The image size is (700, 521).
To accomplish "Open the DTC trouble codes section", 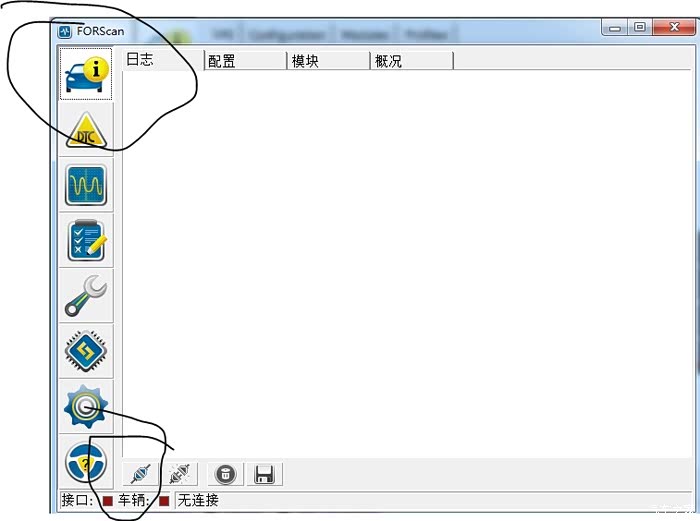I will point(86,130).
